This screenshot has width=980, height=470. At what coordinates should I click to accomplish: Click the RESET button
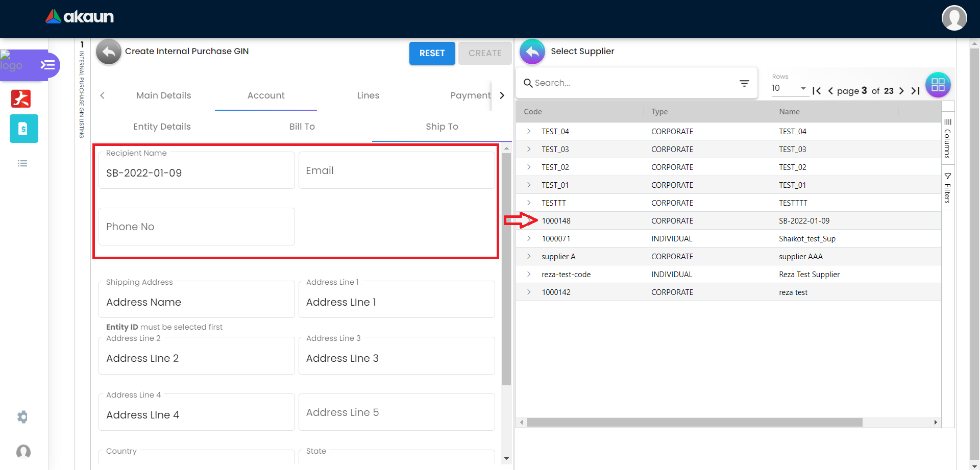[x=432, y=53]
